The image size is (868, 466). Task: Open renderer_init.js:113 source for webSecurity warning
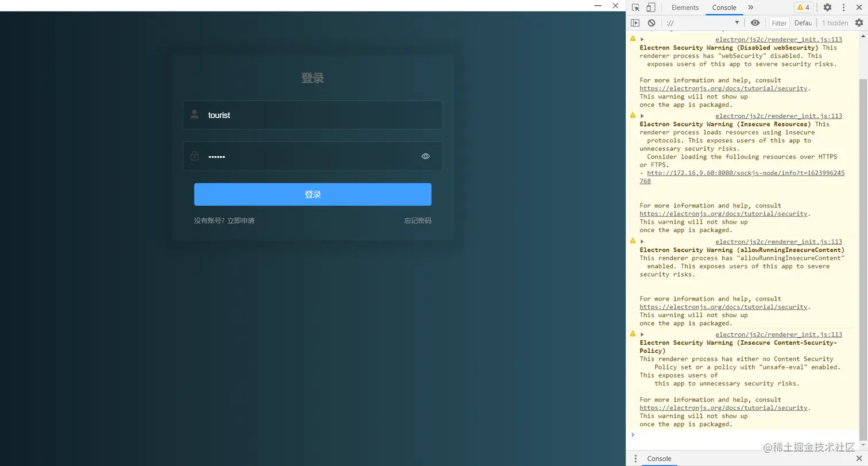coord(778,40)
